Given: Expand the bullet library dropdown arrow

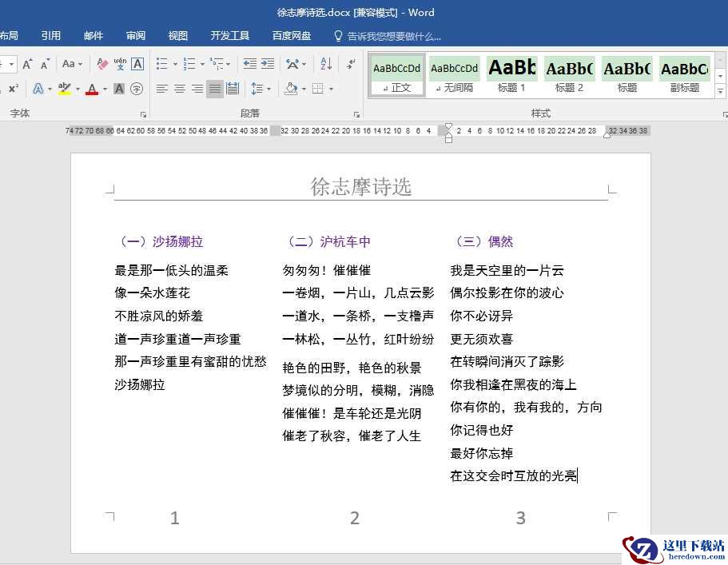Looking at the screenshot, I should pyautogui.click(x=175, y=64).
